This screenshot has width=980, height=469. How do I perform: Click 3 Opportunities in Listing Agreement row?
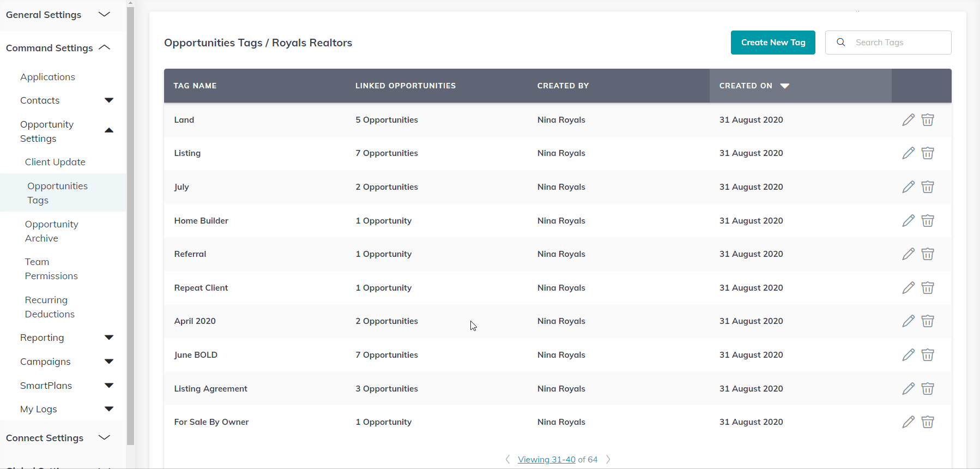(387, 389)
